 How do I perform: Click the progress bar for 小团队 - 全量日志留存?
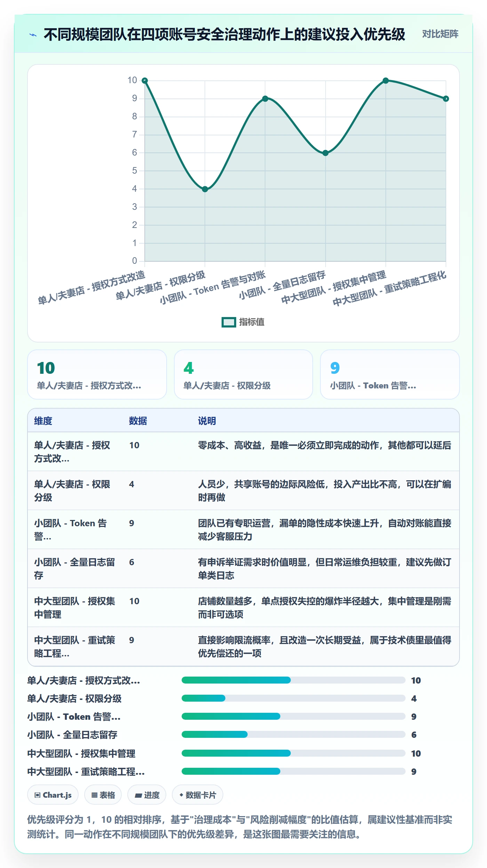coord(294,734)
